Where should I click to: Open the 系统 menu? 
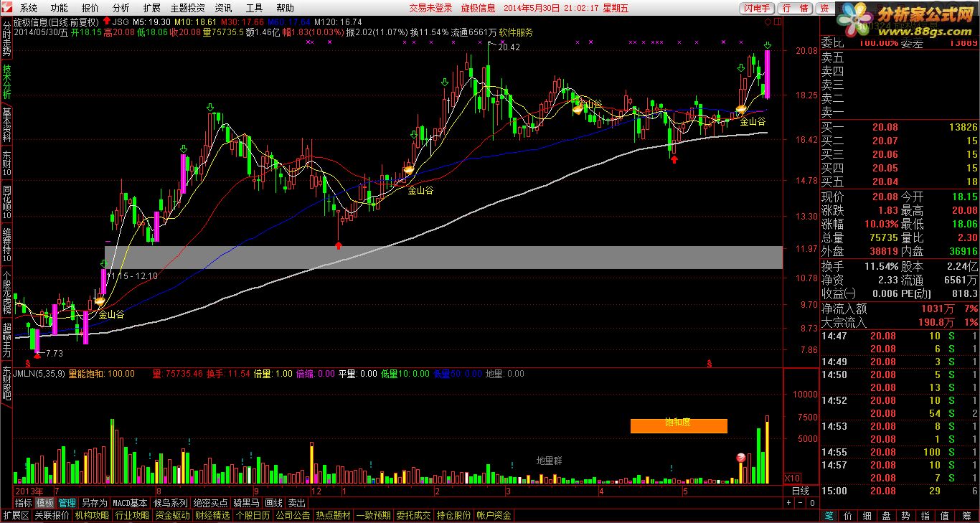[29, 8]
